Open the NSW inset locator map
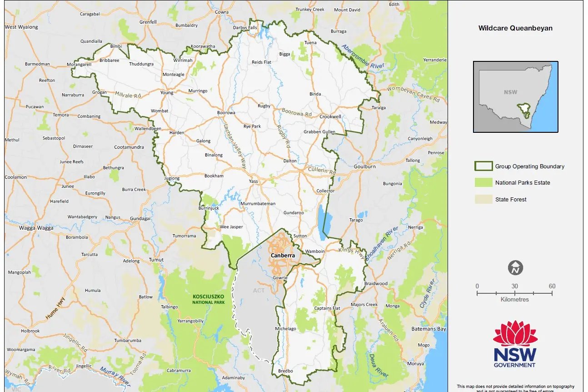This screenshot has height=392, width=588. click(515, 97)
